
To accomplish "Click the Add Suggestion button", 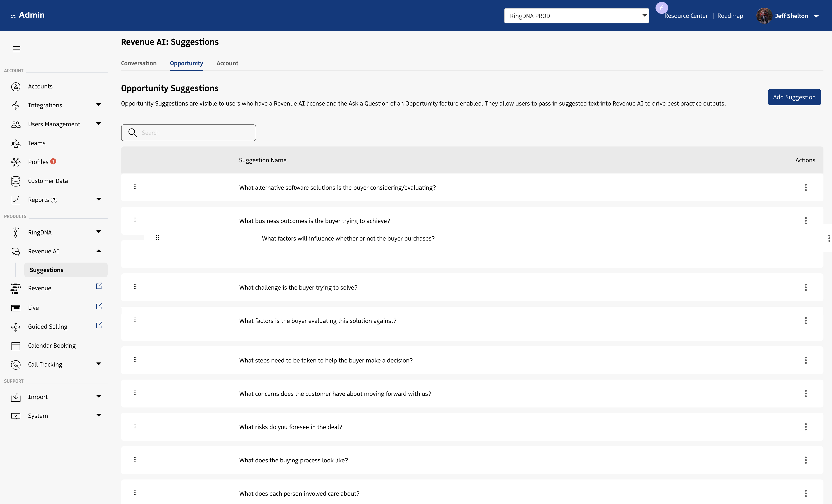I will (794, 97).
